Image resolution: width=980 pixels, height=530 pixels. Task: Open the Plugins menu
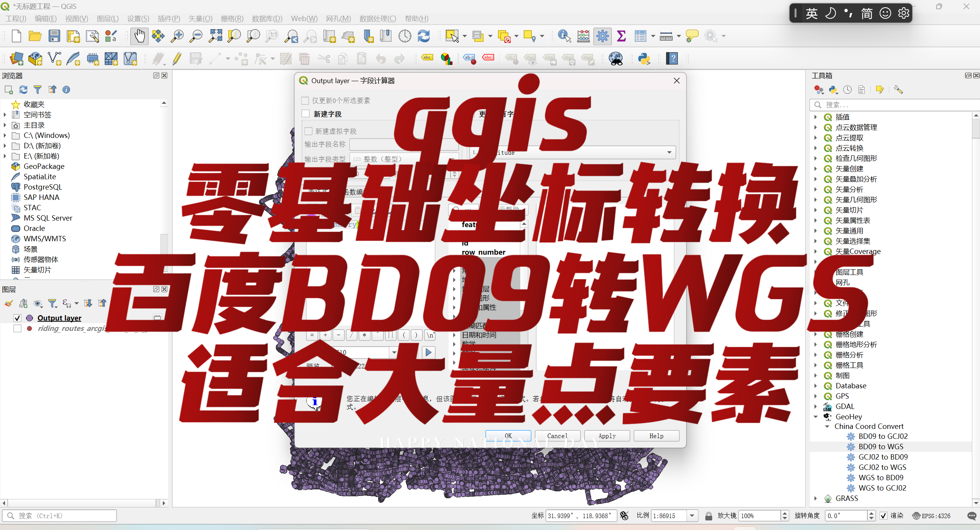point(169,18)
